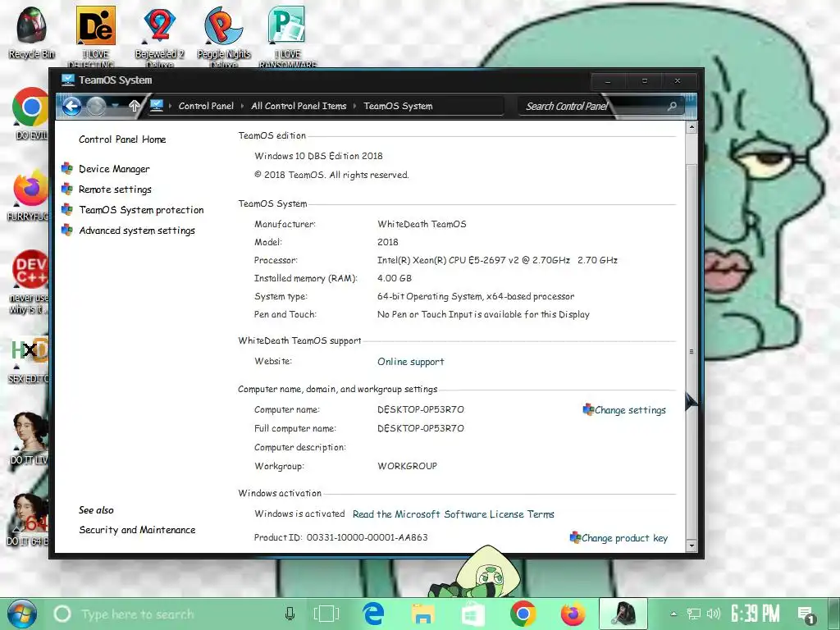Launch Edge from the taskbar
Image resolution: width=840 pixels, height=630 pixels.
[373, 614]
